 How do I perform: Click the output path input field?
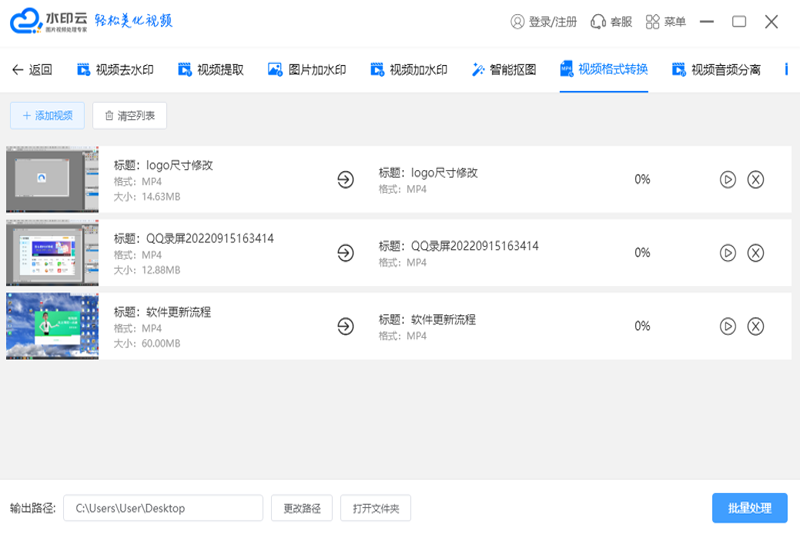[x=163, y=508]
